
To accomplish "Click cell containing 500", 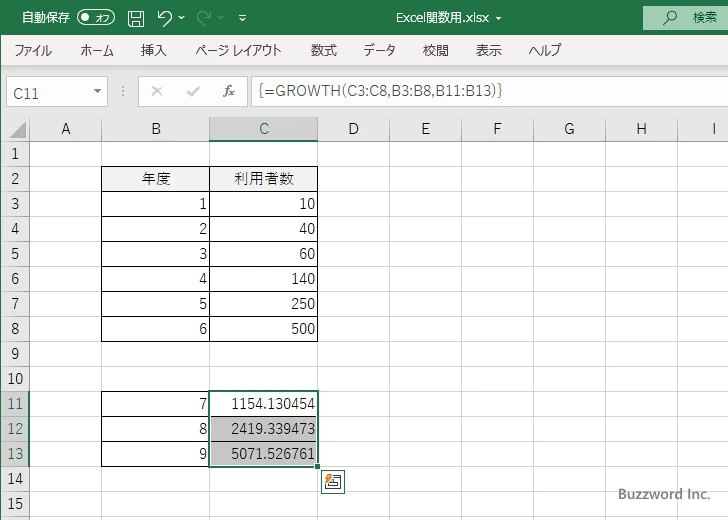I will [x=264, y=329].
